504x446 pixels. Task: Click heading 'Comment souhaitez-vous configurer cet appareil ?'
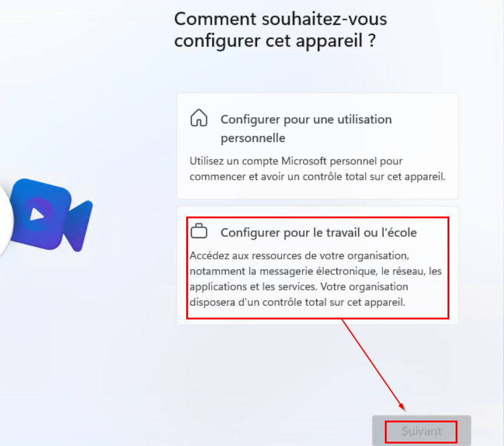coord(281,30)
